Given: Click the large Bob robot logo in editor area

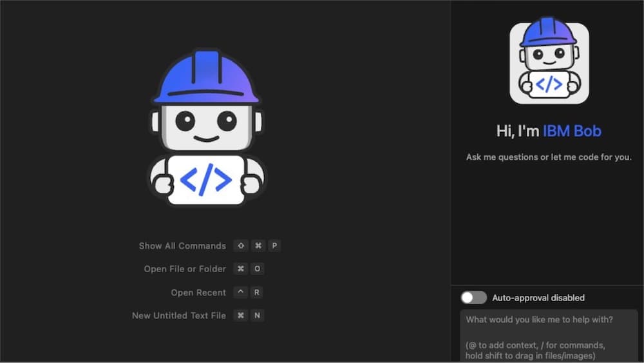Looking at the screenshot, I should 207,127.
